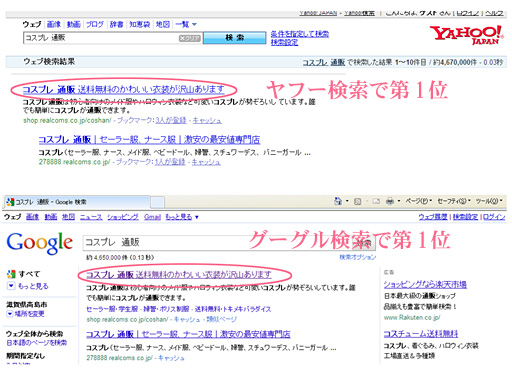
Task: Open first Yahoo result コスプレ 通販 送料無料
Action: pyautogui.click(x=124, y=89)
